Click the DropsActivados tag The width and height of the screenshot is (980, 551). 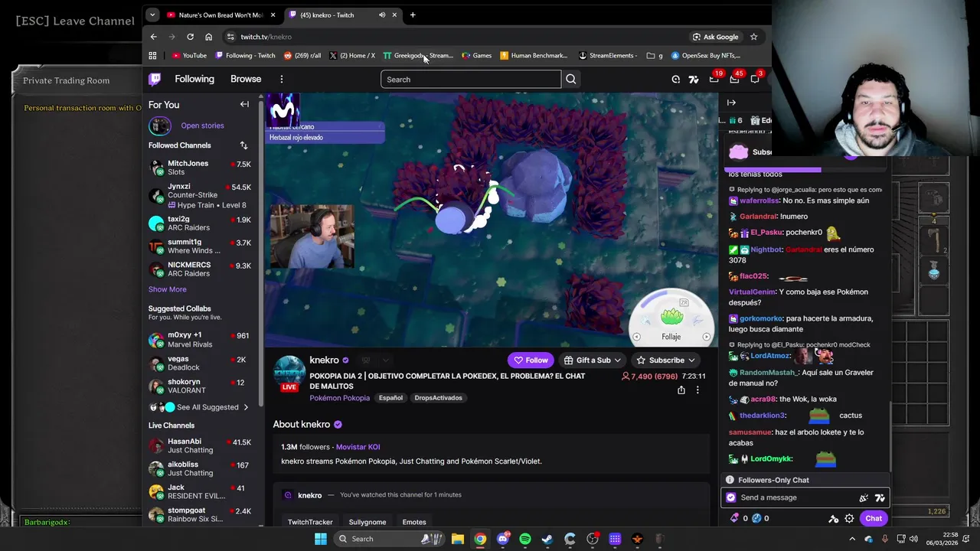point(438,398)
